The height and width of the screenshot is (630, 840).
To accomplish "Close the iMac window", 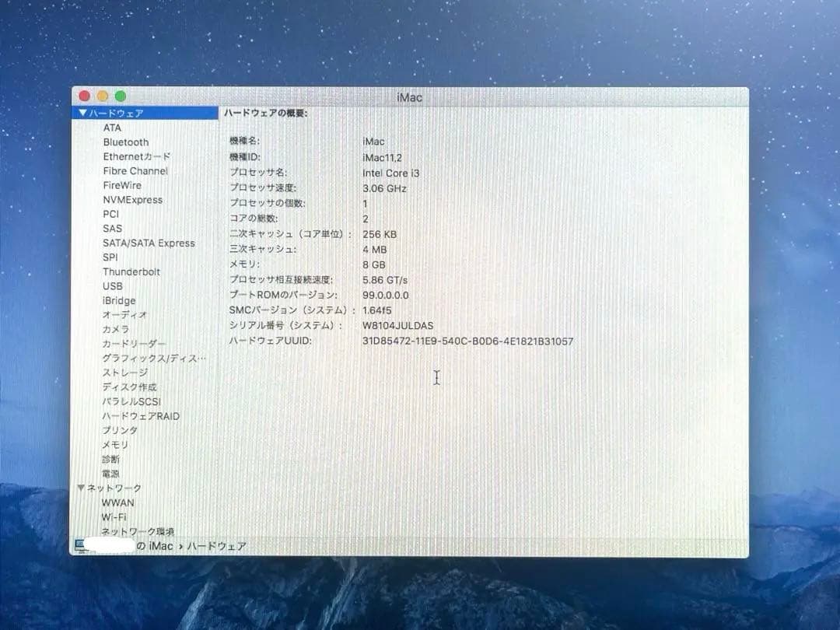I will click(84, 96).
